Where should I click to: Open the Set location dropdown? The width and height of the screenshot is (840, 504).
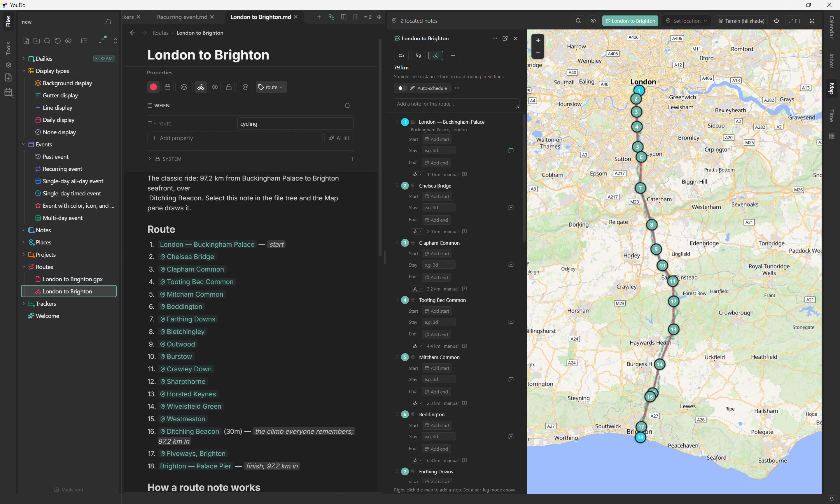(x=687, y=21)
